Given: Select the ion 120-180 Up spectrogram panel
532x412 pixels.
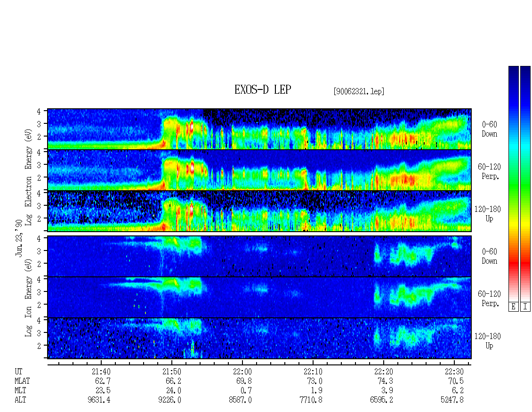Looking at the screenshot, I should click(259, 339).
